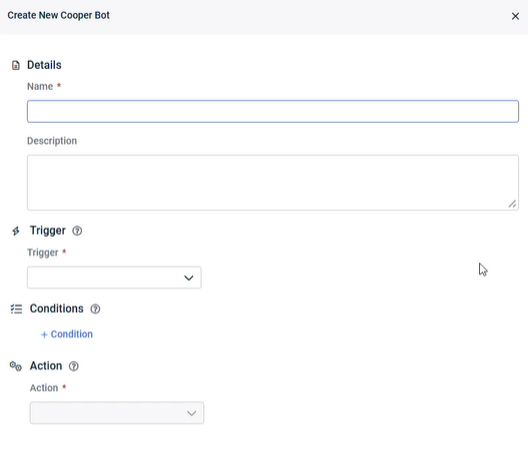The width and height of the screenshot is (528, 474).
Task: Click inside the Description text area
Action: (273, 183)
